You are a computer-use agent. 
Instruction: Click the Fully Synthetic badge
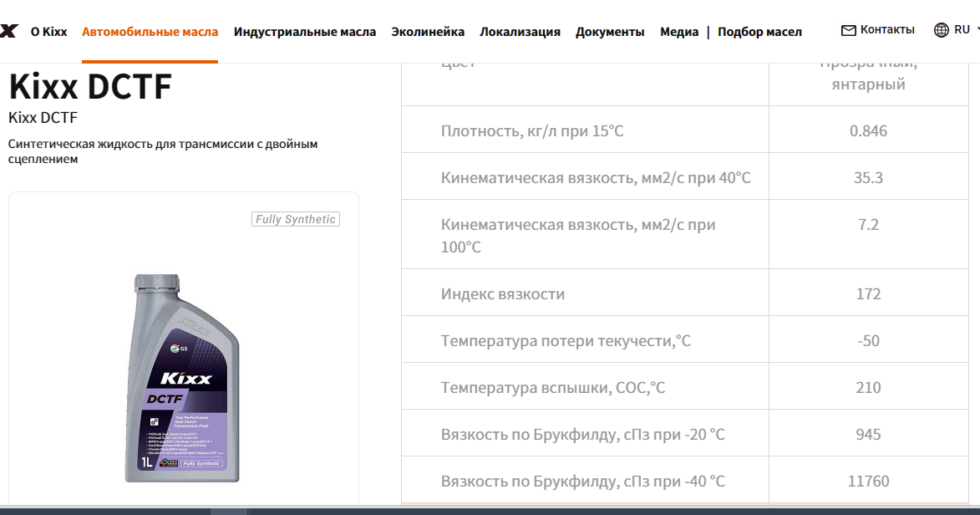tap(296, 219)
